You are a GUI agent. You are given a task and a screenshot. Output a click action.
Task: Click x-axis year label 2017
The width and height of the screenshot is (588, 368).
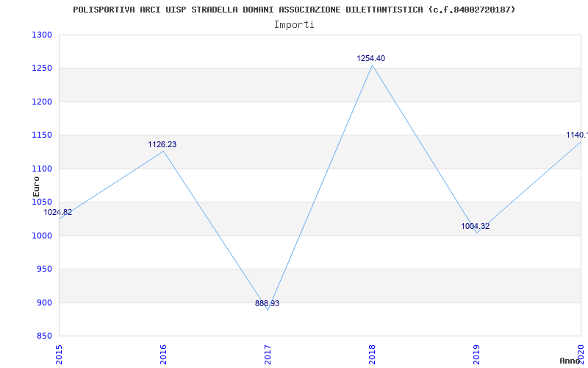268,355
